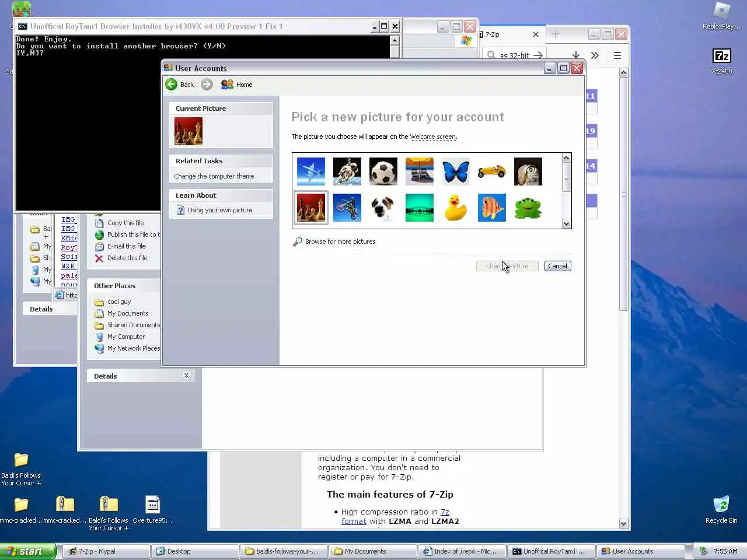This screenshot has width=747, height=560.
Task: Select the chess pieces picture in the list
Action: click(x=311, y=208)
